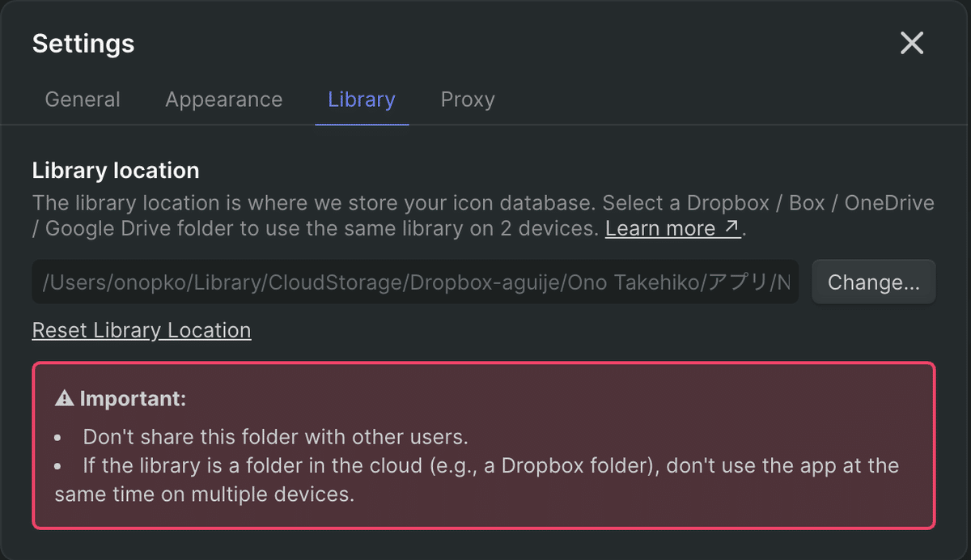Click the "same time on multiple devices" text
This screenshot has height=560, width=971.
pos(205,494)
